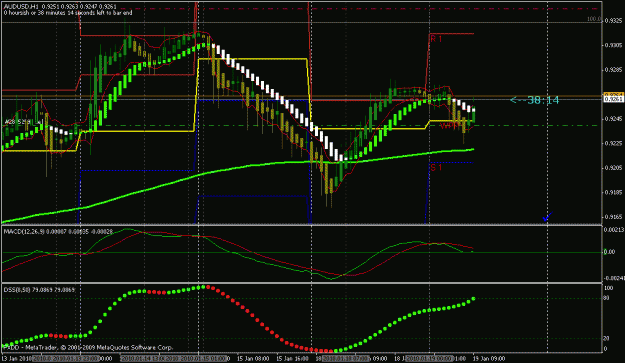Click the thick green moving average line end
The width and height of the screenshot is (625, 363).
pos(472,149)
